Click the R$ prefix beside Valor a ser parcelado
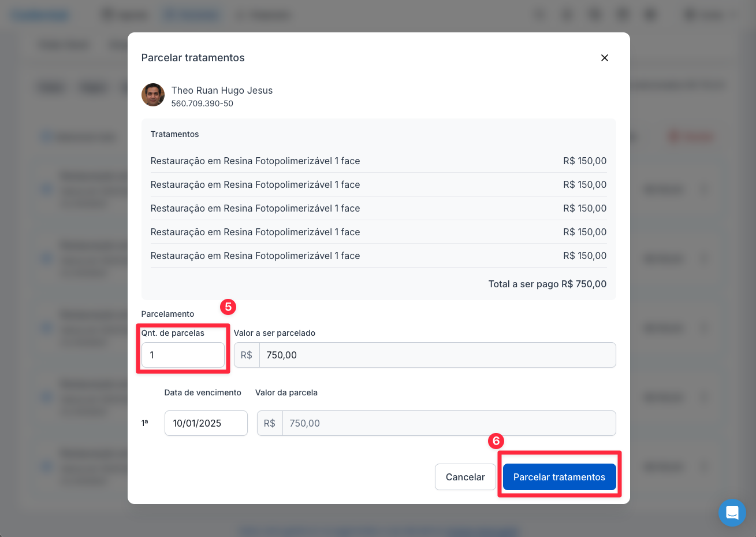 [x=247, y=355]
